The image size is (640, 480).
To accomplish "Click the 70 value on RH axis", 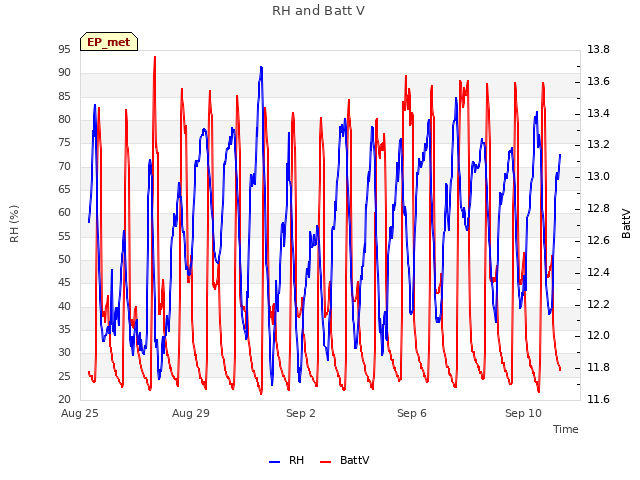I will point(64,166).
